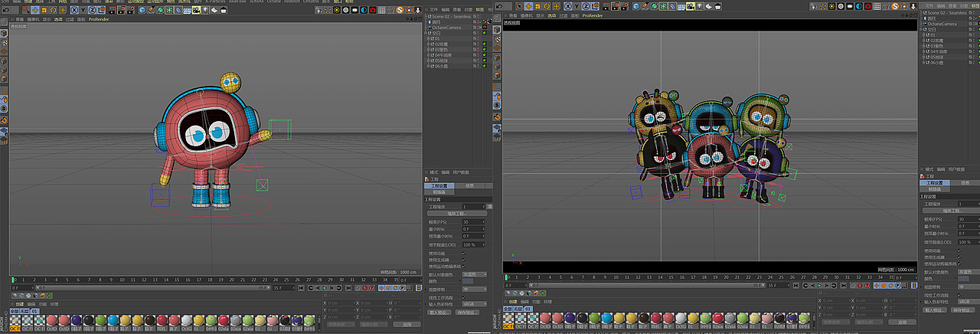This screenshot has height=334, width=980.
Task: Click frame 10 on left window timeline ruler
Action: point(122,280)
